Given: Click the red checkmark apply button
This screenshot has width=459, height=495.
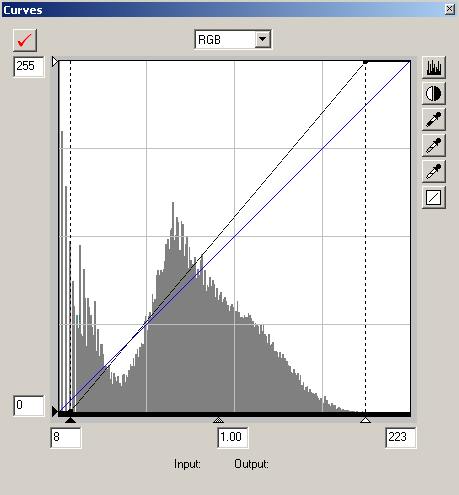Looking at the screenshot, I should tap(25, 40).
